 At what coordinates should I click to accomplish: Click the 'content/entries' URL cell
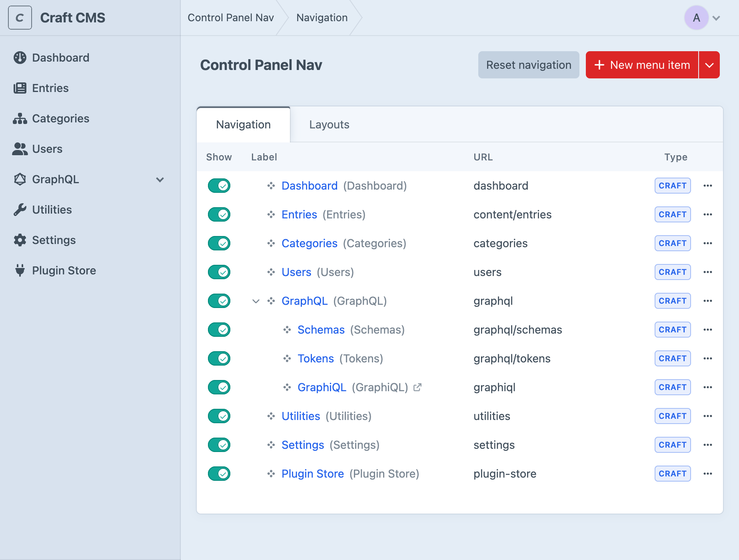click(x=512, y=214)
